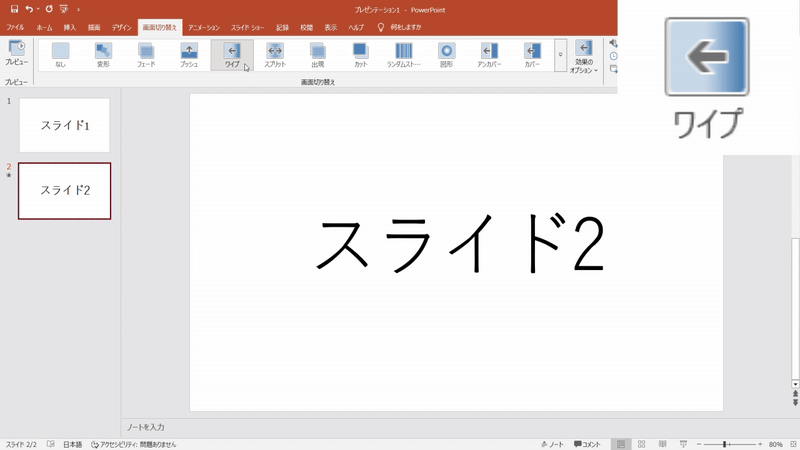This screenshot has height=450, width=800.
Task: Expand the transition gallery more arrow
Action: (560, 55)
